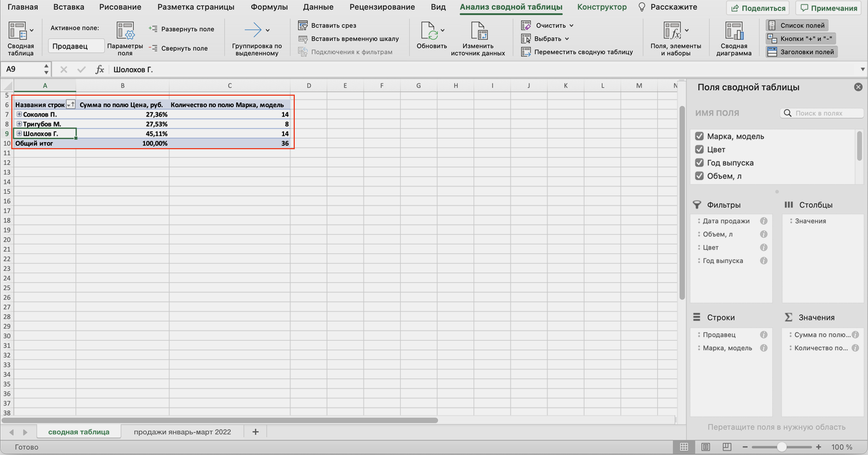Click Insert Timeline (Вставить временную шкалу)
Screen dimensions: 868x455
(x=303, y=39)
